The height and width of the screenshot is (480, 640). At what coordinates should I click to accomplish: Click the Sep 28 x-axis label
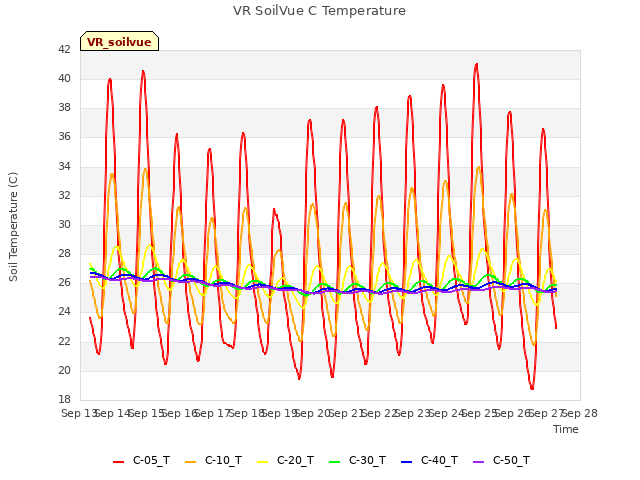click(x=580, y=413)
